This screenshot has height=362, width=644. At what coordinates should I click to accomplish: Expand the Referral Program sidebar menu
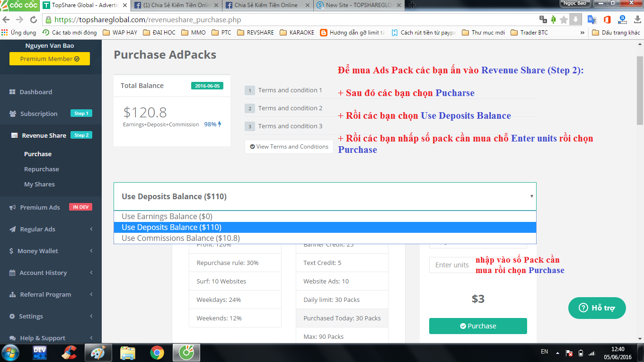(x=51, y=294)
